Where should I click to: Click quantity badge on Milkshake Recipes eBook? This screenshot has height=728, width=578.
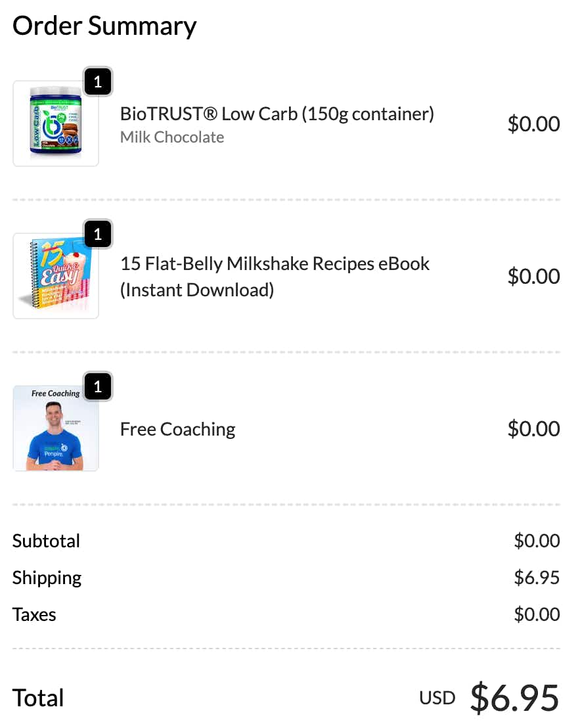pyautogui.click(x=98, y=234)
